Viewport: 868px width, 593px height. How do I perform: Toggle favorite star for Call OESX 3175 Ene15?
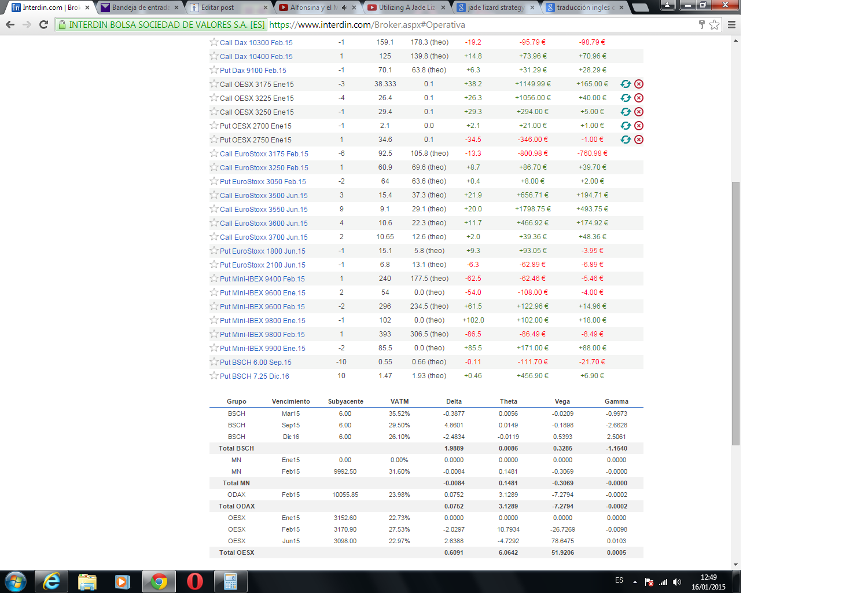point(214,83)
